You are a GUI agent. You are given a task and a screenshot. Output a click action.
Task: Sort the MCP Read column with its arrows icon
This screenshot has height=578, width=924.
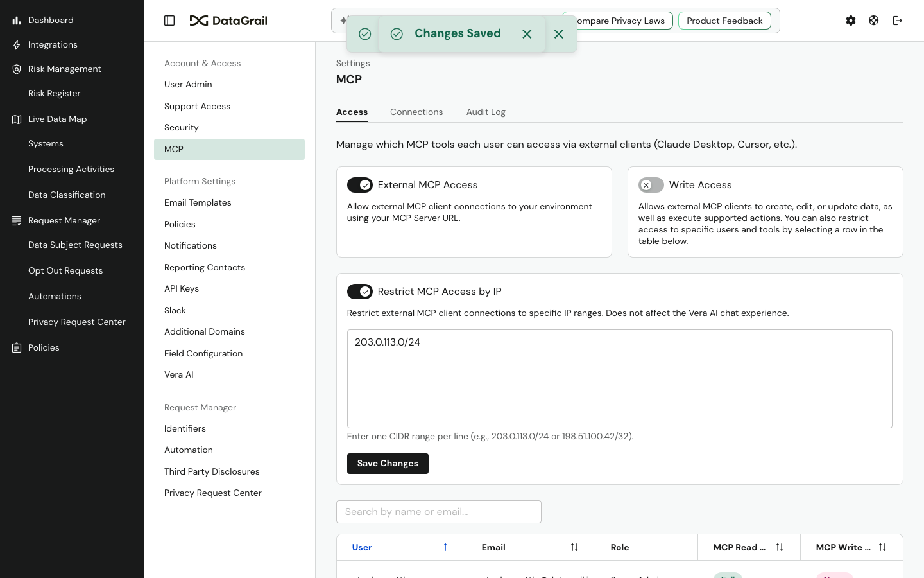(x=780, y=547)
